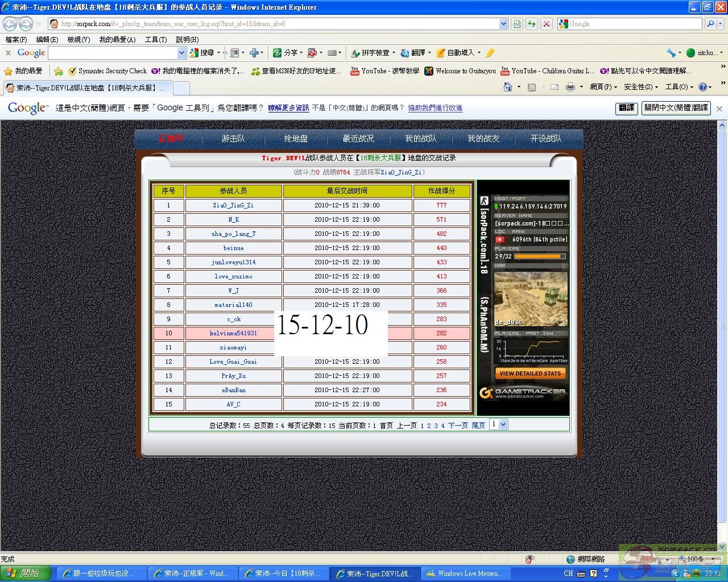Click the 翻譯 button in translate bar
Screen dimensions: 728x582
tap(626, 108)
